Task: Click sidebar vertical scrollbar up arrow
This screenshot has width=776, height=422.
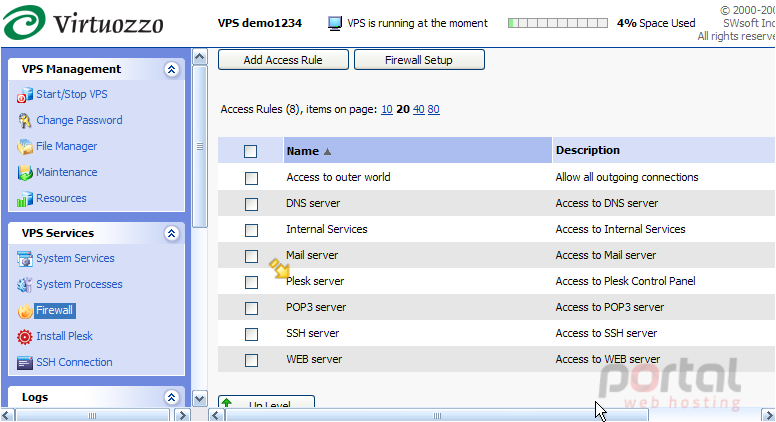Action: click(199, 57)
